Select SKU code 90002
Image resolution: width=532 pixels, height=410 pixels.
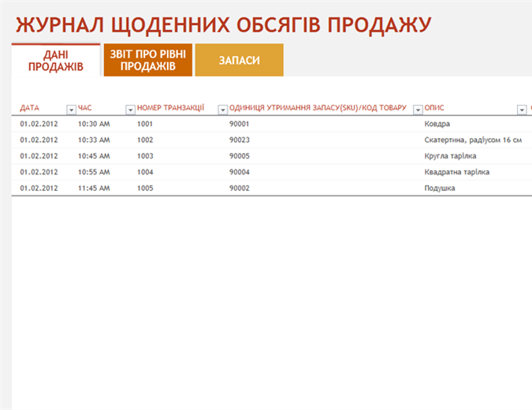click(x=240, y=188)
